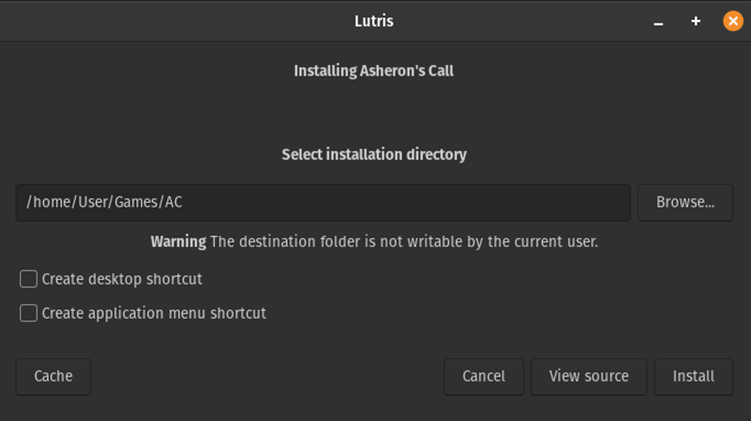Place cursor after /home/User/Games/AC text
This screenshot has height=421, width=751.
pyautogui.click(x=184, y=202)
